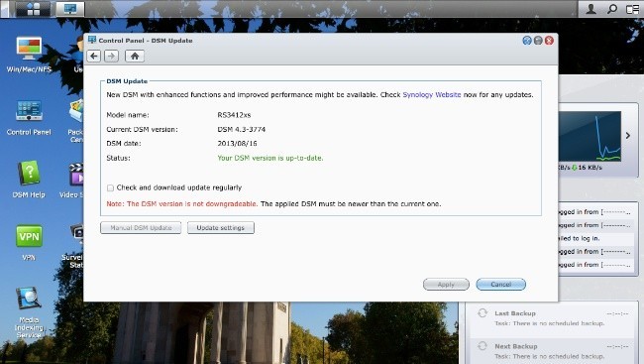Click the 2013/08/16 DSM date value

[237, 144]
